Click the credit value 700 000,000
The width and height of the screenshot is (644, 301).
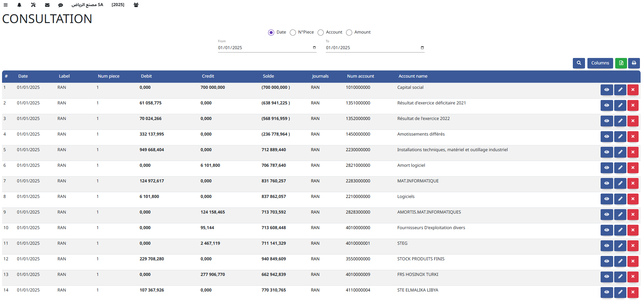213,87
